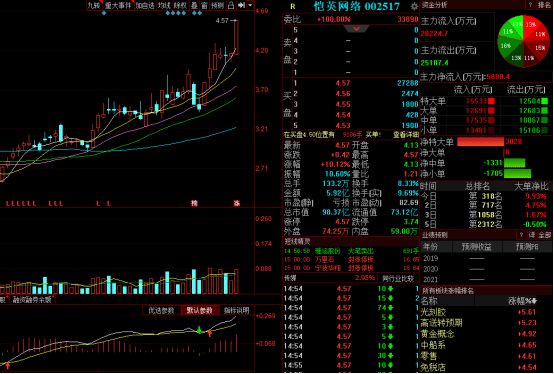The width and height of the screenshot is (554, 374).
Task: Open the chart toolbar dropdown arrow
Action: [x=250, y=5]
